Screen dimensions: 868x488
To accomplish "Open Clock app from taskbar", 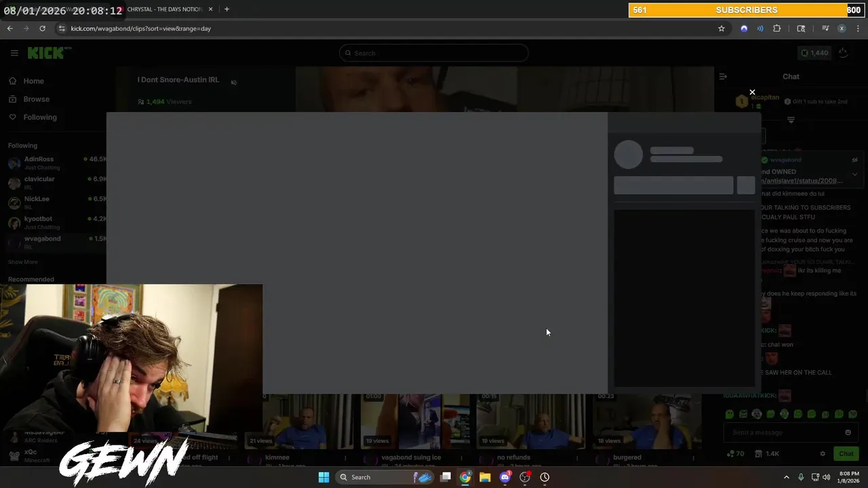I will (545, 477).
